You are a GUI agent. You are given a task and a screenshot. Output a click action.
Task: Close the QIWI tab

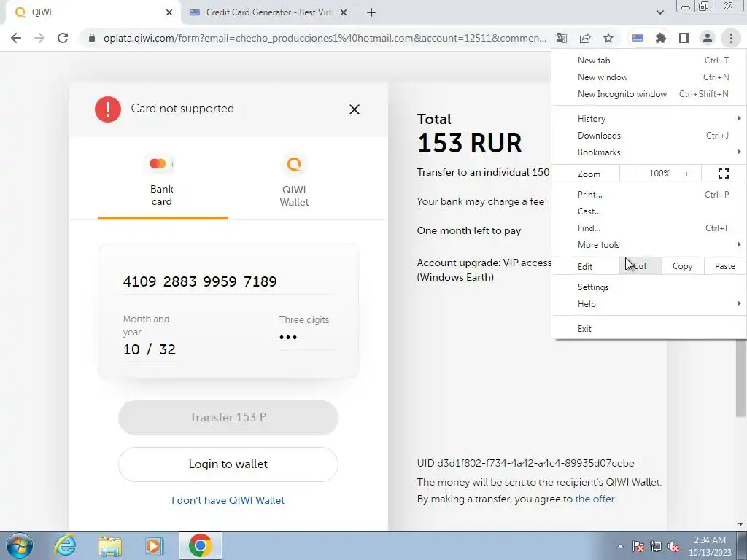coord(169,12)
